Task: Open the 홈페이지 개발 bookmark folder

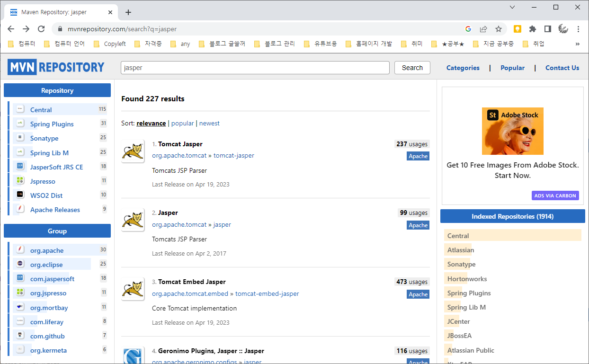Action: point(369,44)
